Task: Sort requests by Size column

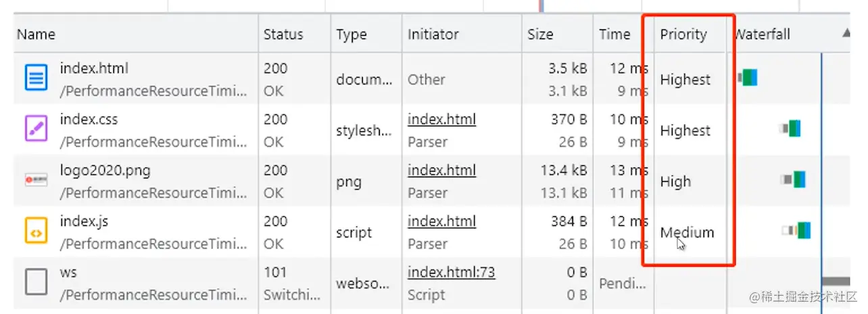Action: click(x=540, y=35)
